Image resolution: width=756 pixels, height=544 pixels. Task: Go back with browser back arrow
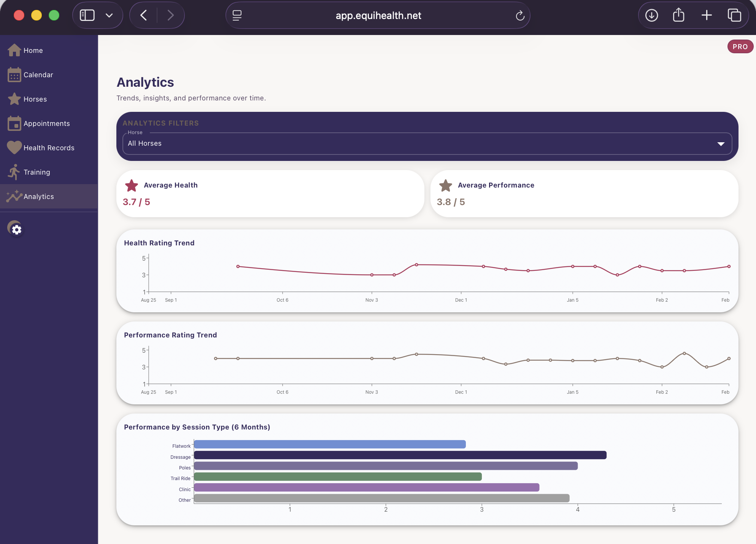pyautogui.click(x=144, y=16)
